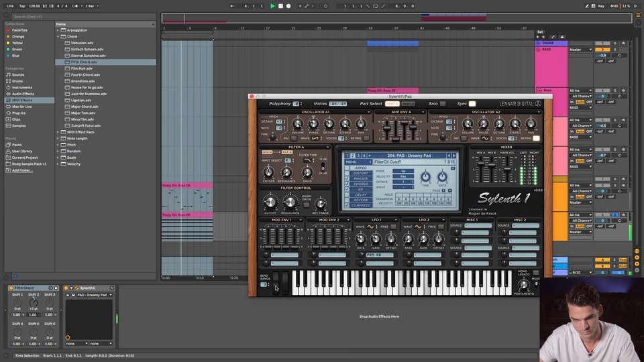Expand the Arpeggiator folder
Image resolution: width=644 pixels, height=362 pixels.
[58, 30]
